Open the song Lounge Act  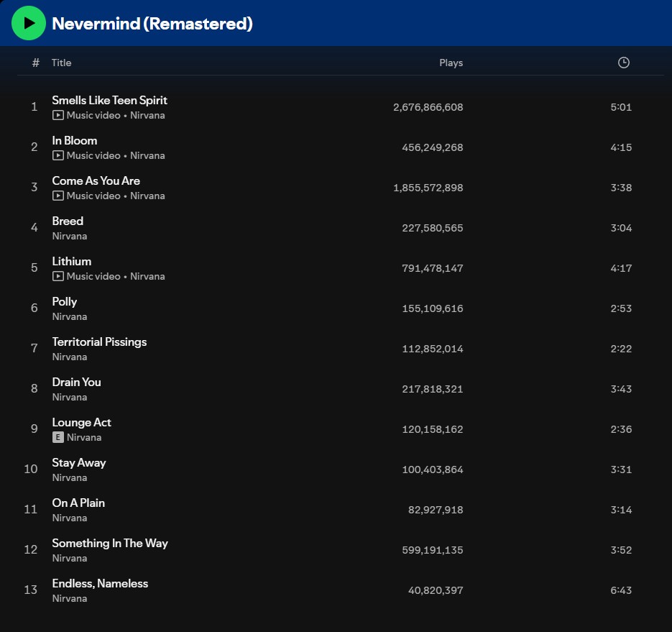point(81,423)
